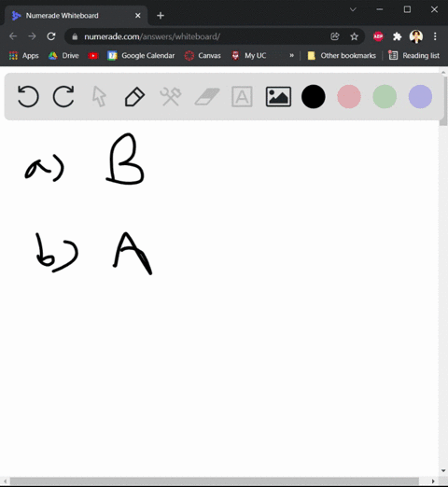Click the address bar URL field

click(199, 36)
